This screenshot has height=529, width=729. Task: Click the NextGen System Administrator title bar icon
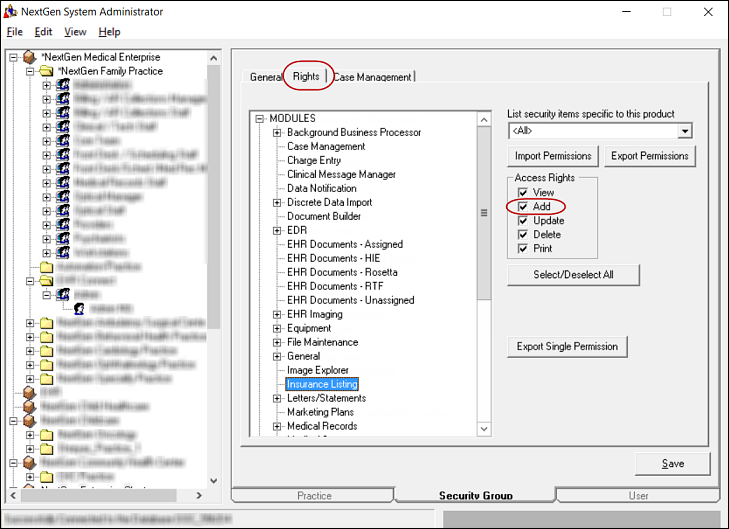click(x=10, y=11)
